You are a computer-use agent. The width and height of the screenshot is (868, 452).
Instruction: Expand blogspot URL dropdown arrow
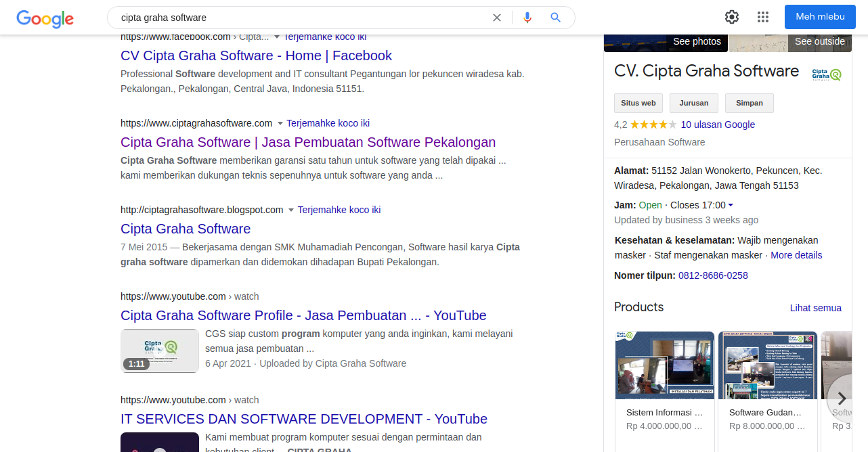tap(291, 210)
